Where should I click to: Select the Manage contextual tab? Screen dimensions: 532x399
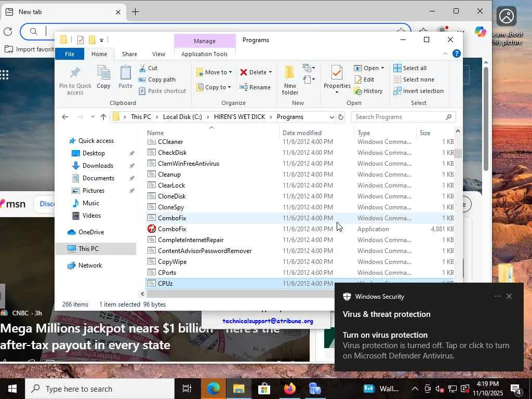tap(205, 41)
